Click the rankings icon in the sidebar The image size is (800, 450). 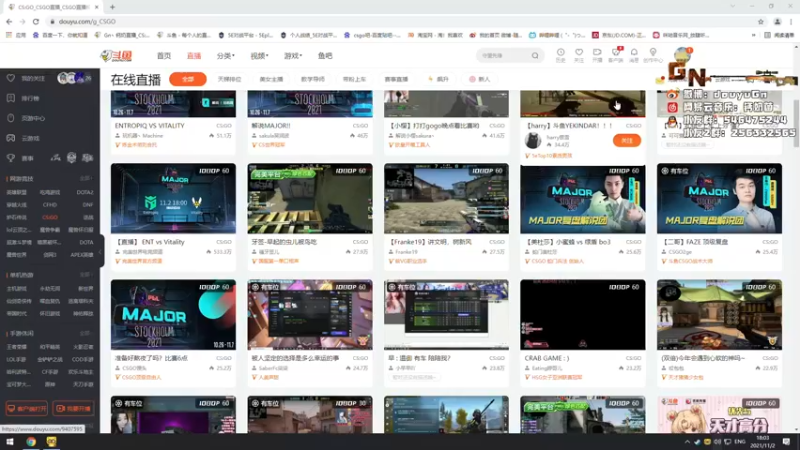click(11, 98)
